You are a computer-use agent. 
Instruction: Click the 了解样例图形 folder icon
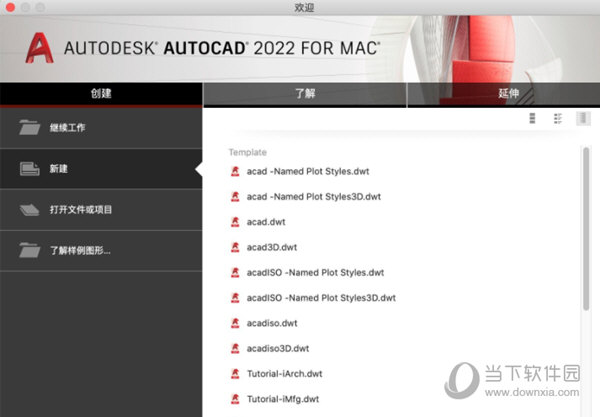pyautogui.click(x=29, y=250)
